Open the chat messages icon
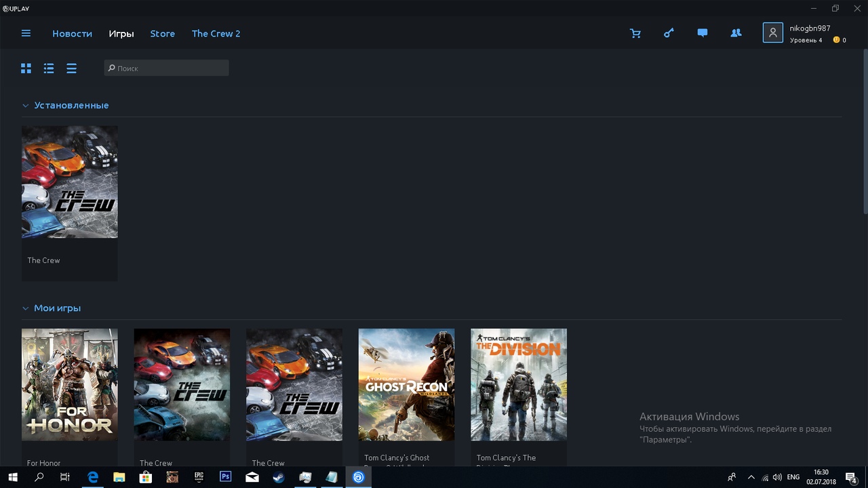868x488 pixels. (703, 33)
